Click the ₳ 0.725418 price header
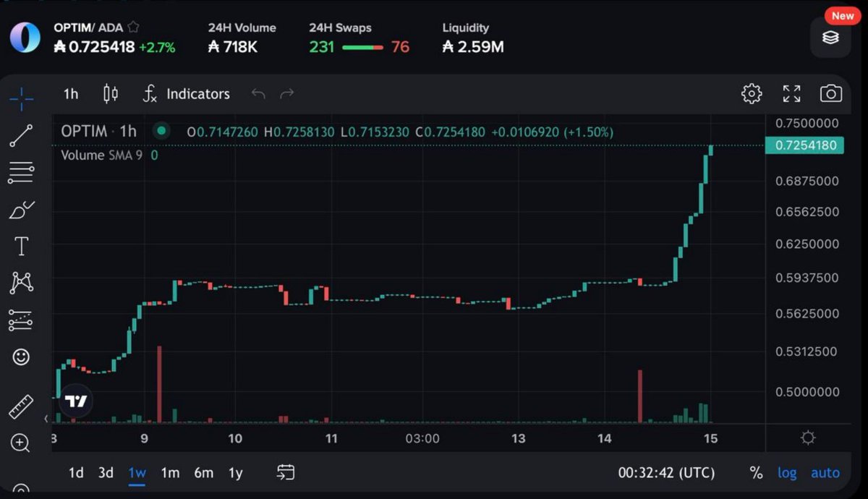Viewport: 868px width, 499px height. pos(94,48)
